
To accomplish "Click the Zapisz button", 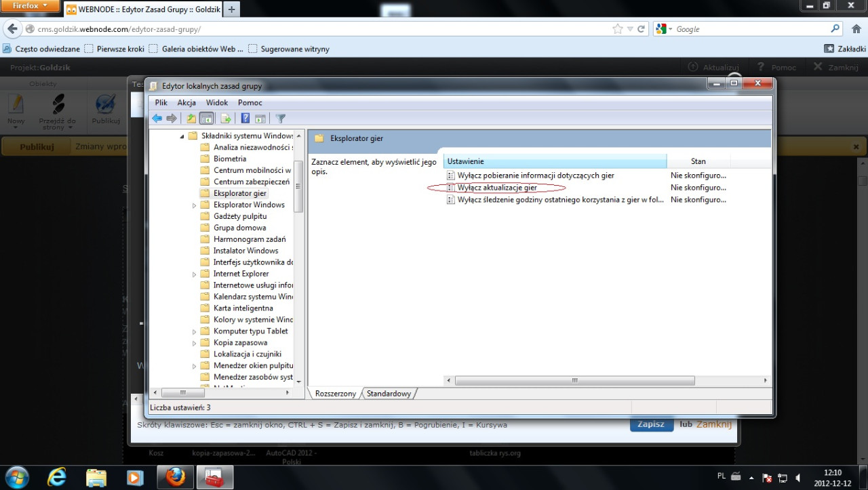I will [x=651, y=424].
